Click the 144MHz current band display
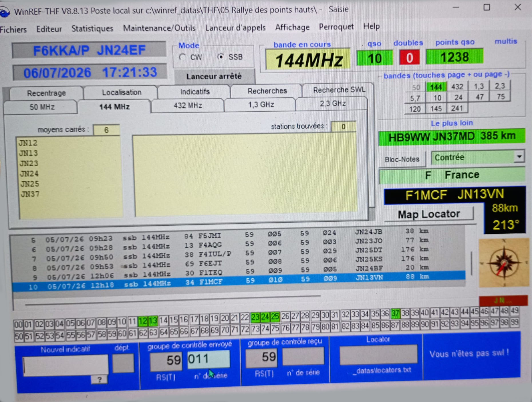 (308, 60)
